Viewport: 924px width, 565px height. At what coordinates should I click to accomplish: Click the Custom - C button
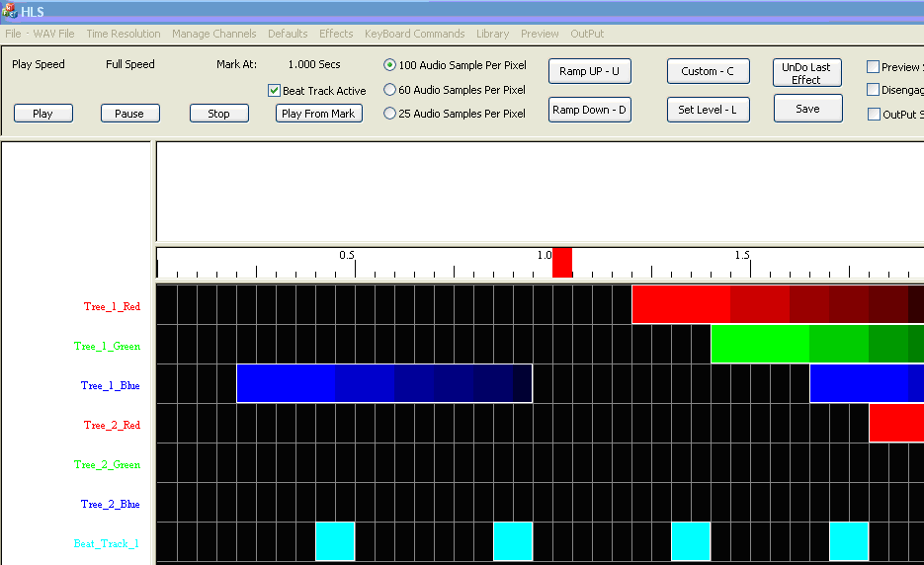[x=708, y=71]
